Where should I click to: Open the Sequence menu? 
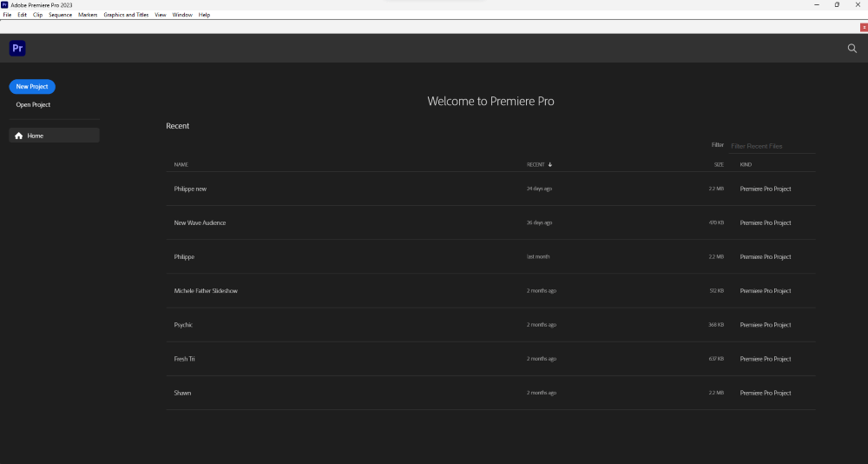coord(61,15)
